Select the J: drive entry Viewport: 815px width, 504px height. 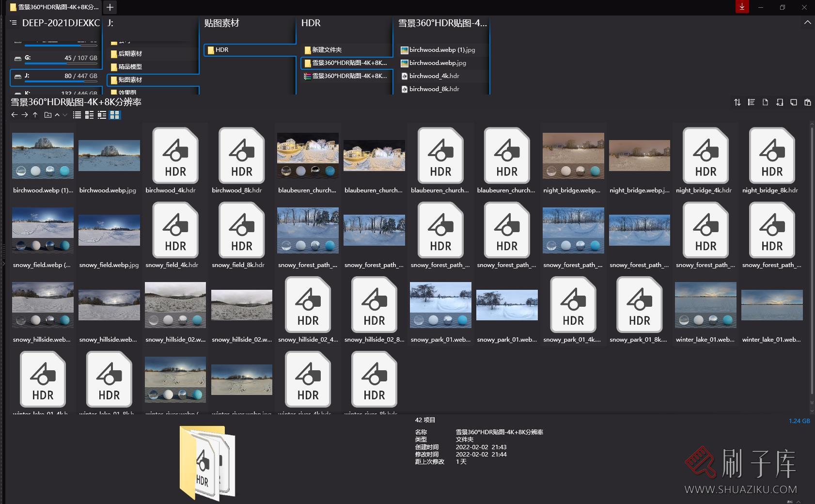coord(56,76)
